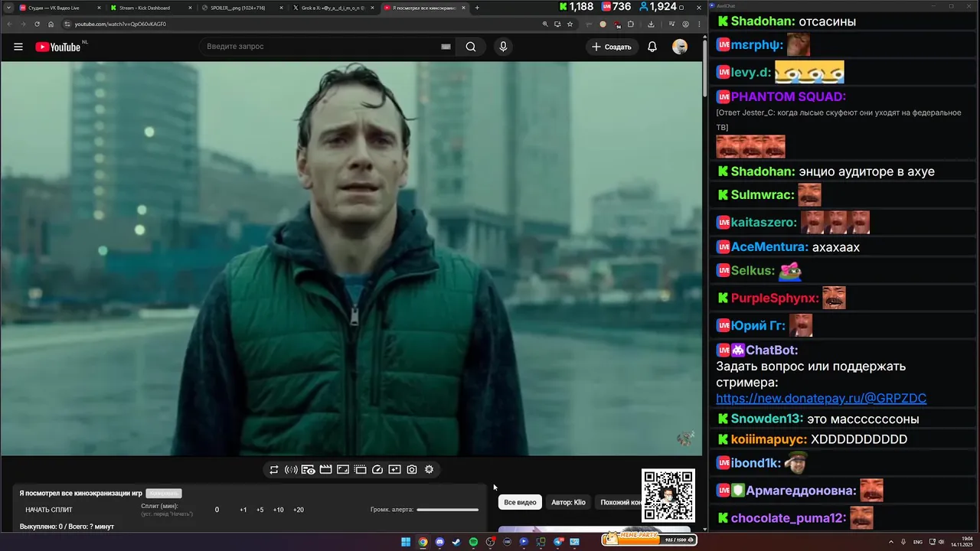Start voice search with the microphone
Image resolution: width=980 pixels, height=551 pixels.
pyautogui.click(x=503, y=47)
